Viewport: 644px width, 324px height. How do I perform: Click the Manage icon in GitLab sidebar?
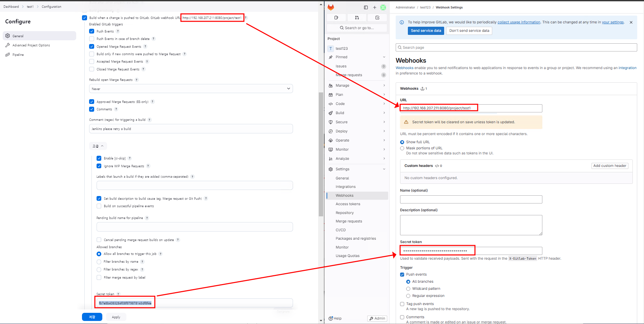click(x=331, y=86)
